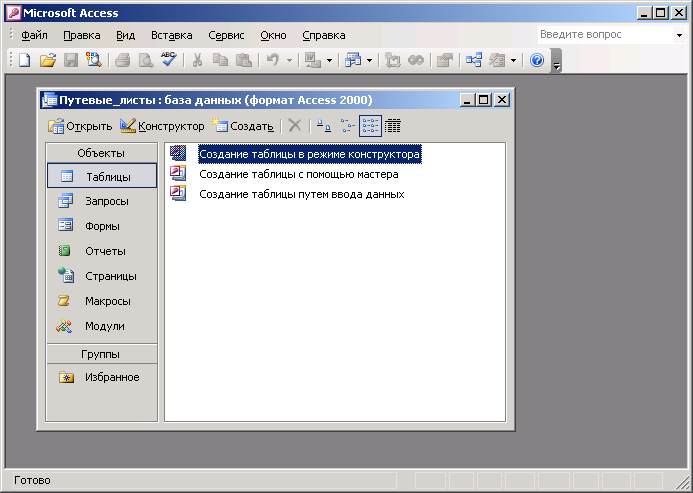Click the Delete X icon in database window
693x493 pixels.
pos(295,126)
